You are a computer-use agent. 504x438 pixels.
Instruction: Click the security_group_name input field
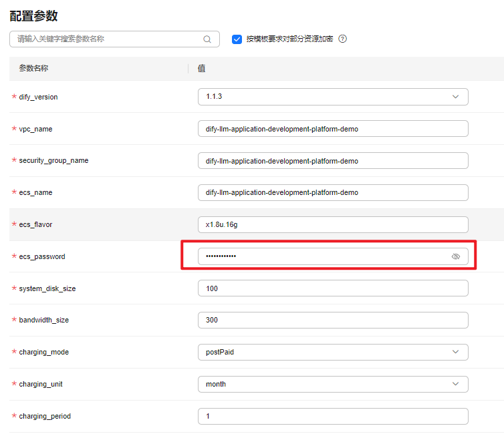(333, 160)
